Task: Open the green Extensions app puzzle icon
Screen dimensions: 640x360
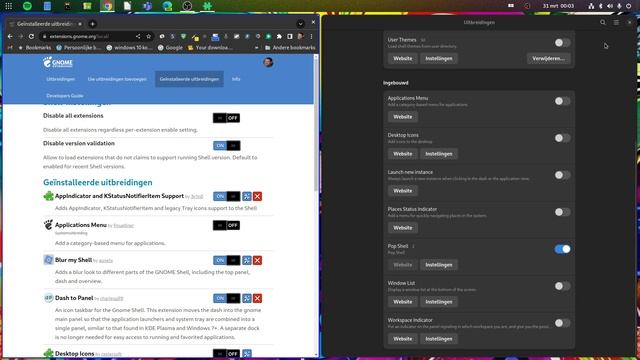Action: 207,6
